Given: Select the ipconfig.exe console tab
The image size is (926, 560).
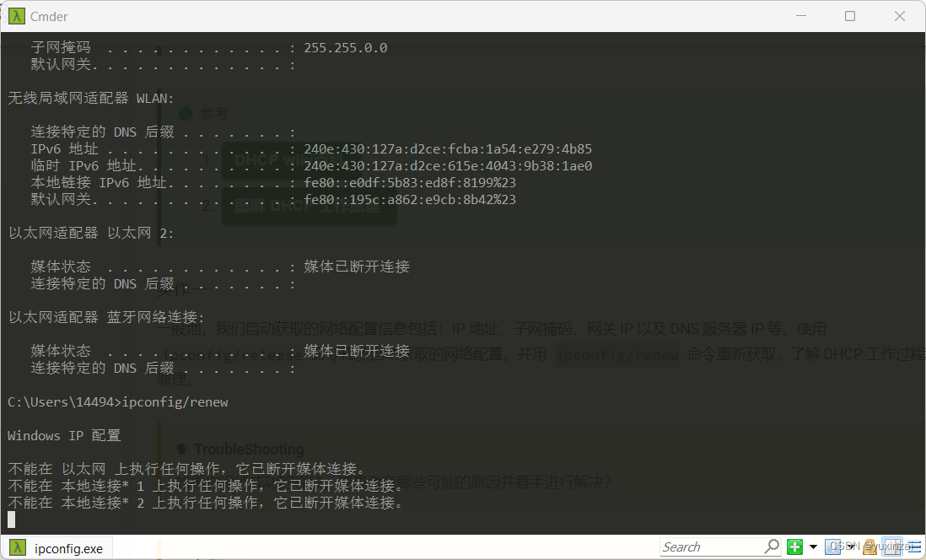Looking at the screenshot, I should (57, 548).
